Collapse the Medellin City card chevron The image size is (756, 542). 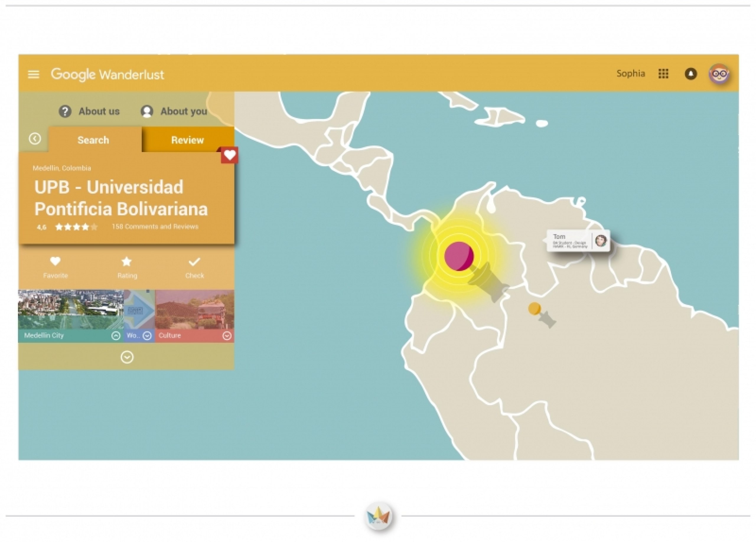click(116, 336)
